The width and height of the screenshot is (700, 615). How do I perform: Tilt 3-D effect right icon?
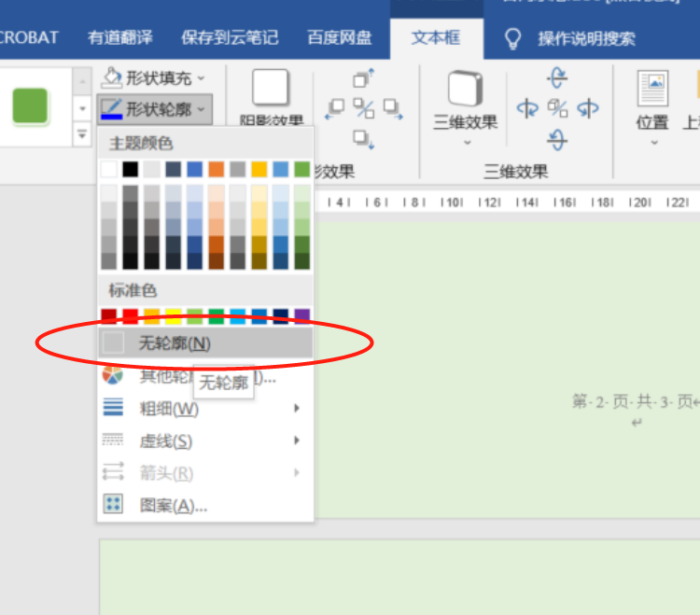tap(587, 108)
